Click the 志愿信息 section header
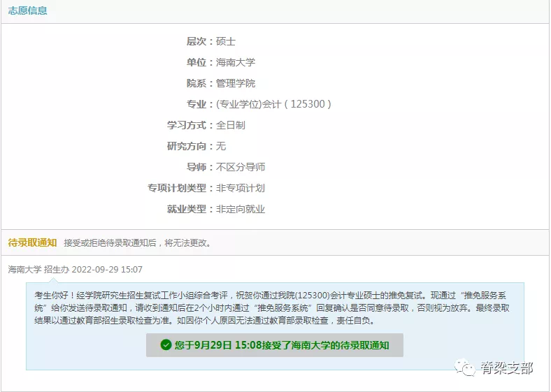This screenshot has height=392, width=551. pos(28,10)
